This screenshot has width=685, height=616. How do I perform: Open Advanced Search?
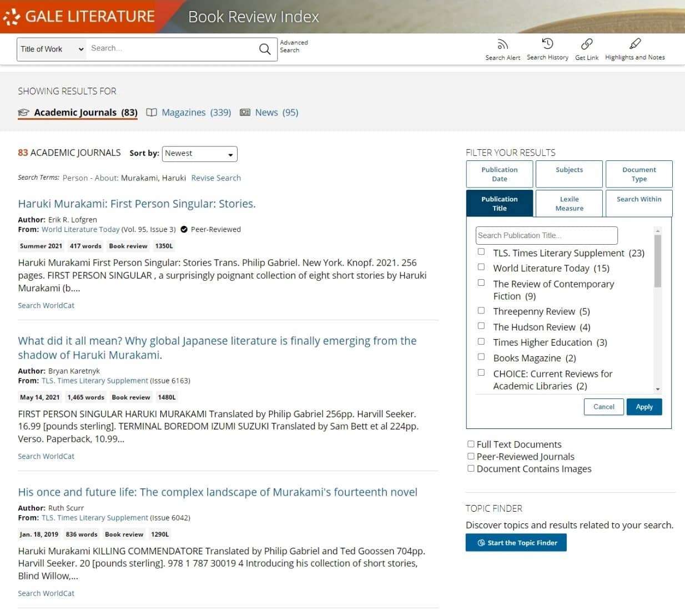pos(294,46)
